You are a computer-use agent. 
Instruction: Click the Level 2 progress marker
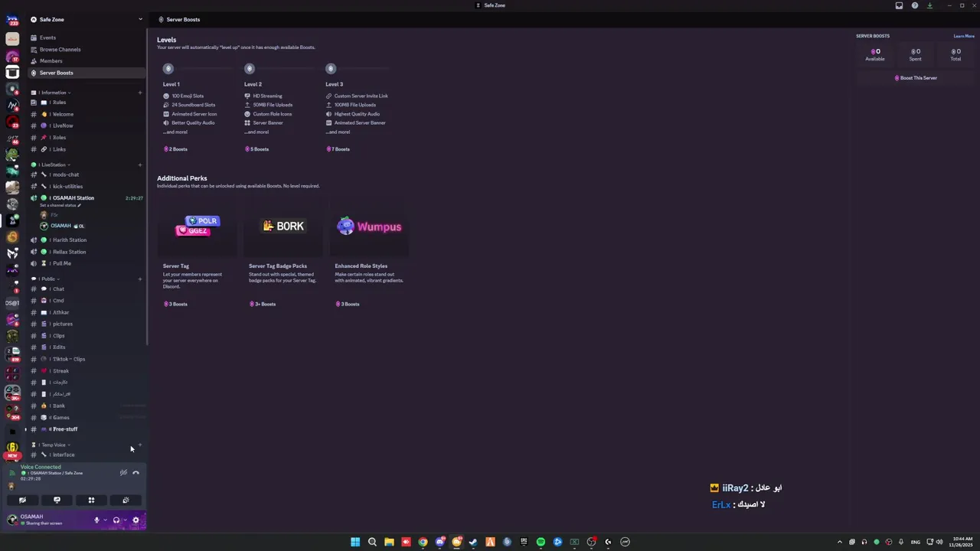[249, 69]
